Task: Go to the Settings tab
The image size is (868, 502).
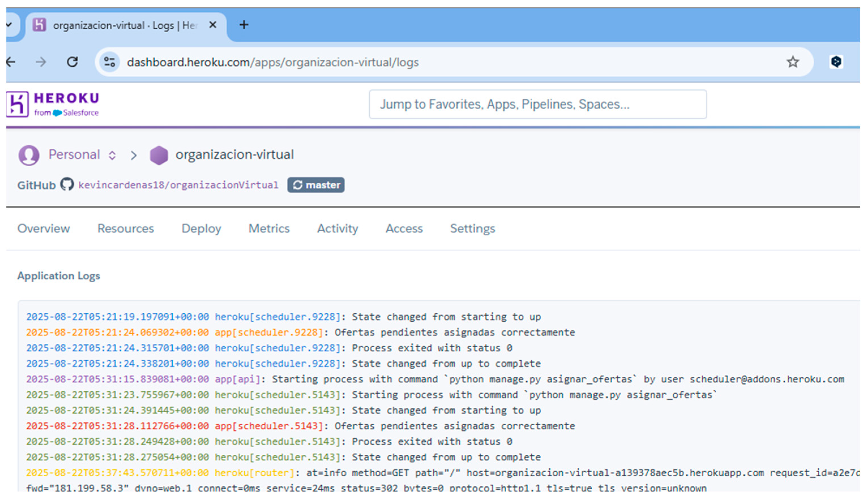Action: pos(473,229)
